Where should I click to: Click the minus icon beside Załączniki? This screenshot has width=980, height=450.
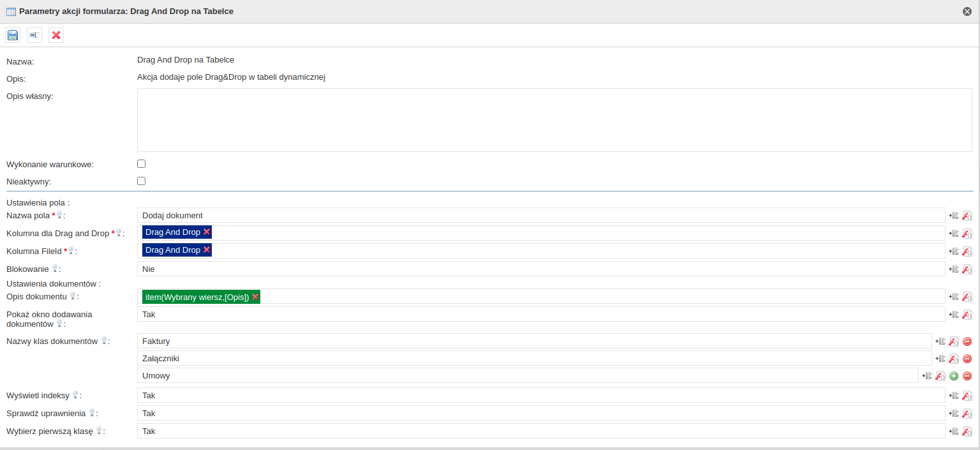click(967, 359)
